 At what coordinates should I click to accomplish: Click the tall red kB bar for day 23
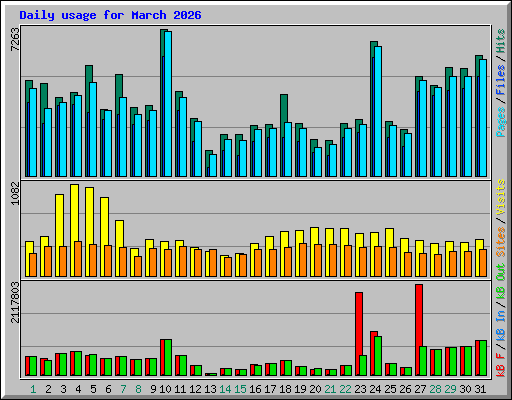[359, 334]
